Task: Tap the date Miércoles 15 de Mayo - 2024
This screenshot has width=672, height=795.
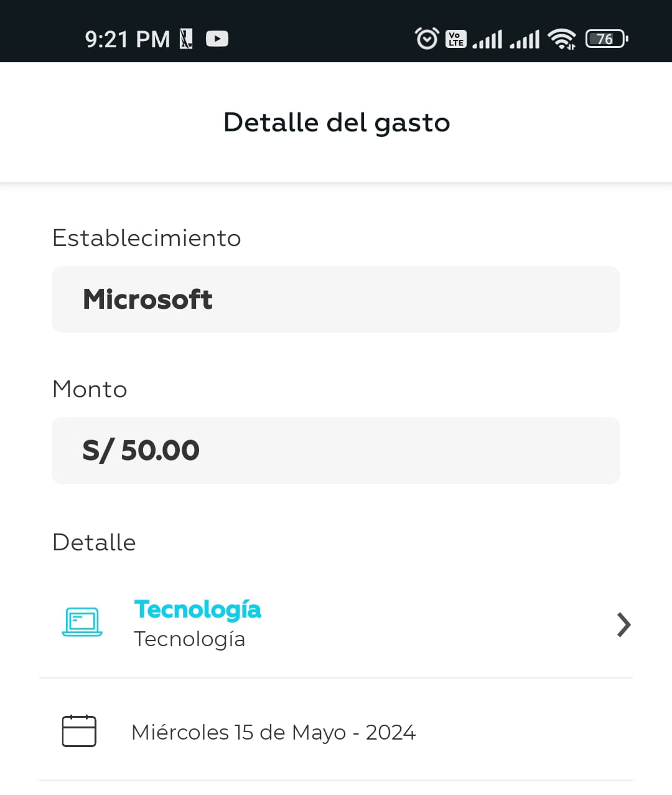Action: tap(273, 732)
